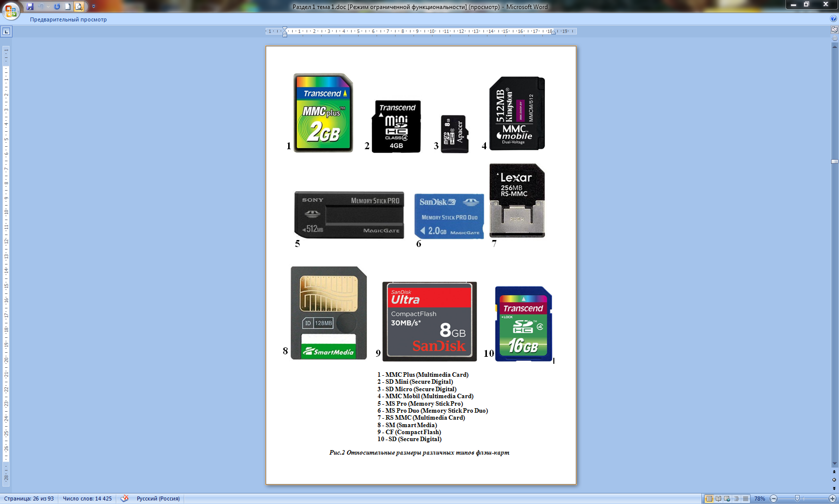Select the Предварительный просмотр tab
Screen dimensions: 839x504
(x=68, y=19)
